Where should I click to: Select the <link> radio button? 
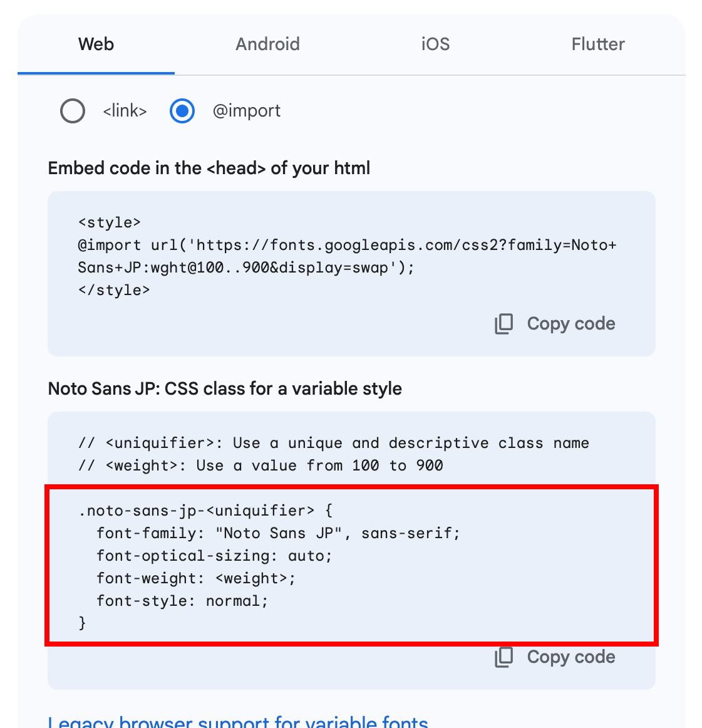[x=73, y=111]
